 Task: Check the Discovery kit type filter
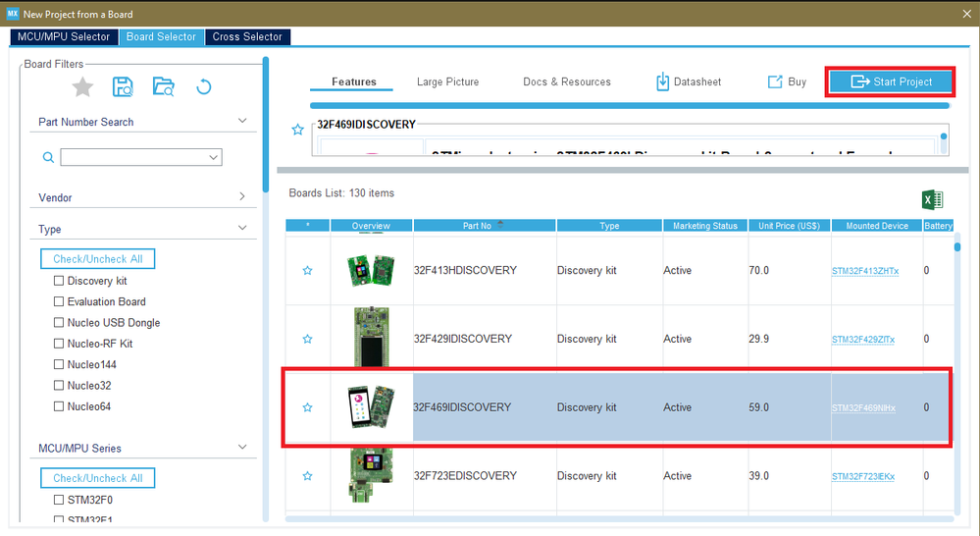click(x=59, y=281)
